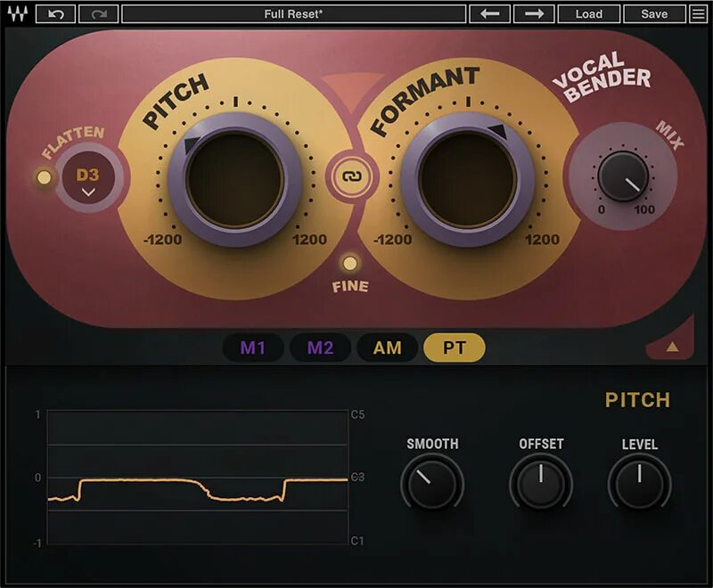Click the C1 graph axis label
Screen dimensions: 713x588
[357, 541]
